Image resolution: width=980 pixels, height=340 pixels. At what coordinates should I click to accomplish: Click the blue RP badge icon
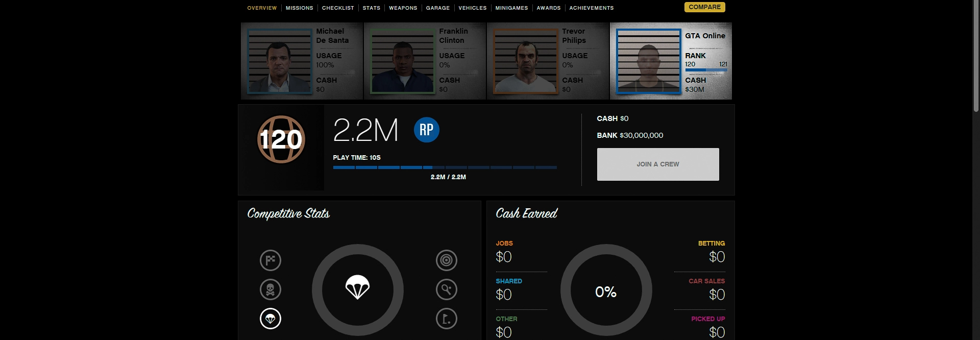click(x=427, y=130)
